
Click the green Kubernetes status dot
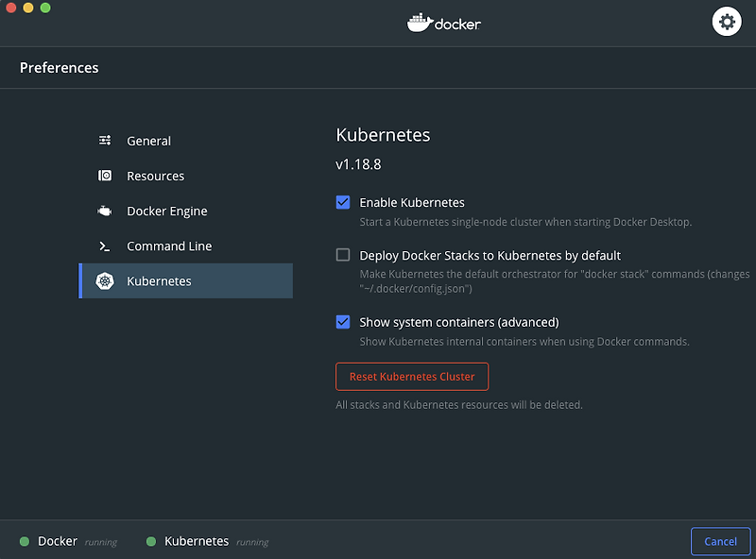[151, 541]
